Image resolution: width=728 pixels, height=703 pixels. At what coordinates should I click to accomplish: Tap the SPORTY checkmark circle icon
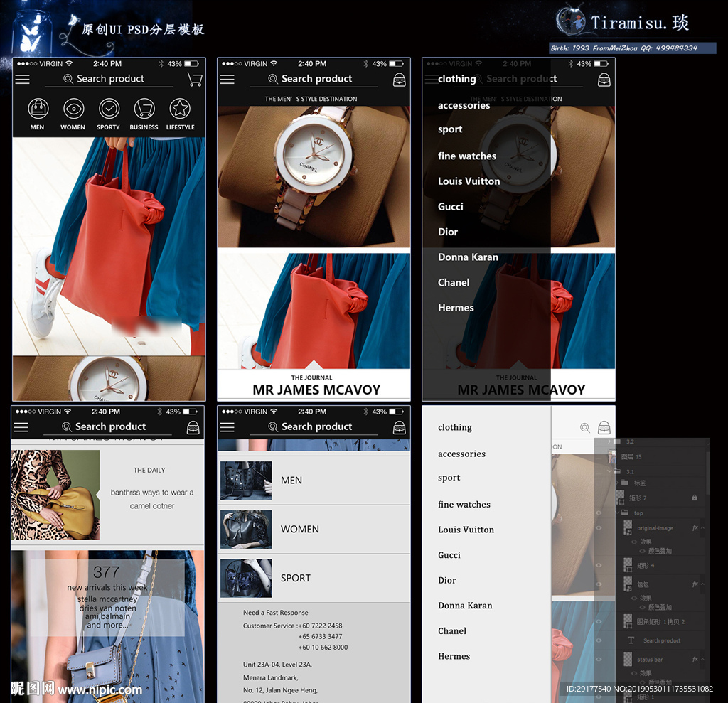coord(109,109)
